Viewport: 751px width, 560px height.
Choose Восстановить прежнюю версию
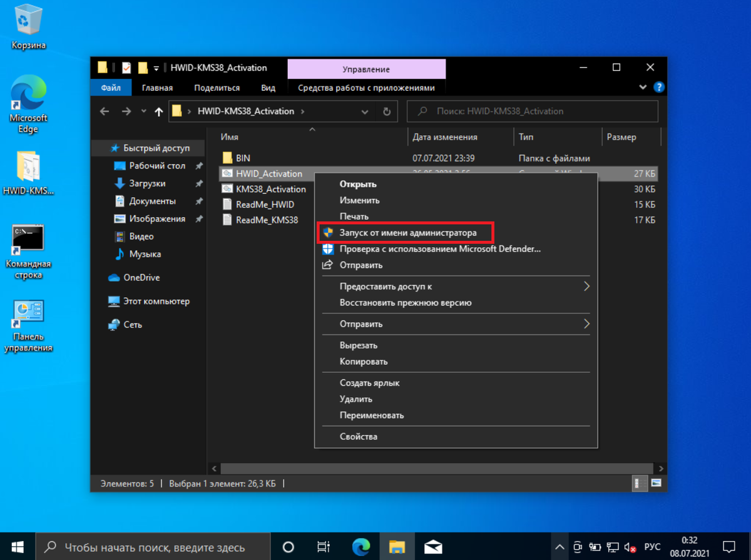[x=406, y=303]
